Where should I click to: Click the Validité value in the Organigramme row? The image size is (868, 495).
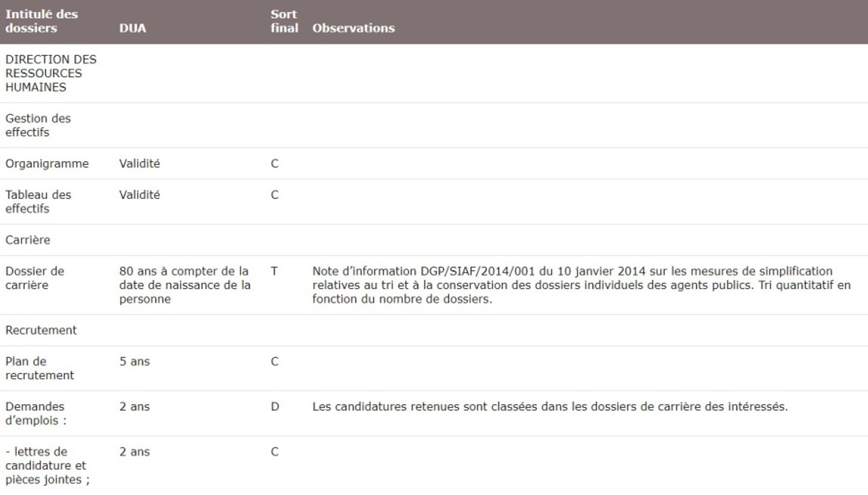pyautogui.click(x=139, y=164)
